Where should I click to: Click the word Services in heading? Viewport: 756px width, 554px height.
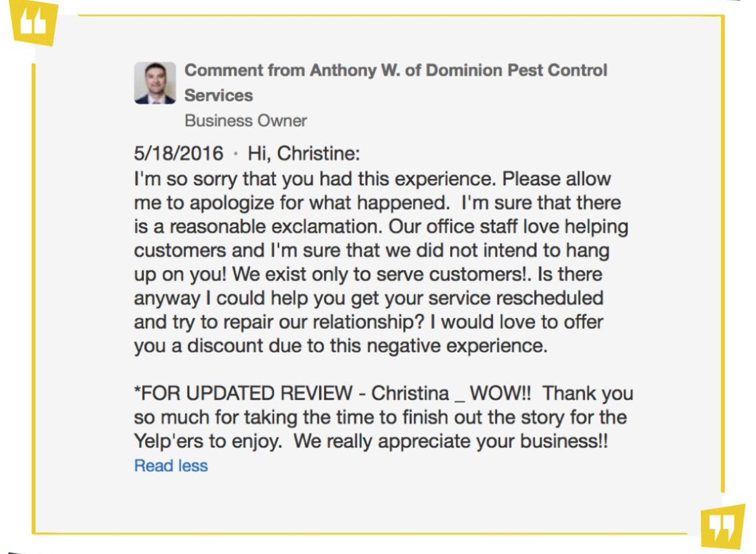(x=219, y=95)
